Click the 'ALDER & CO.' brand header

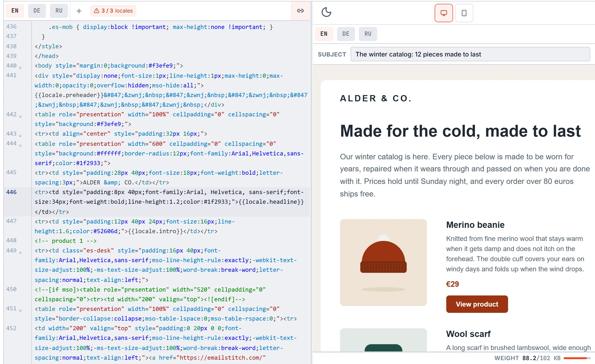(376, 98)
